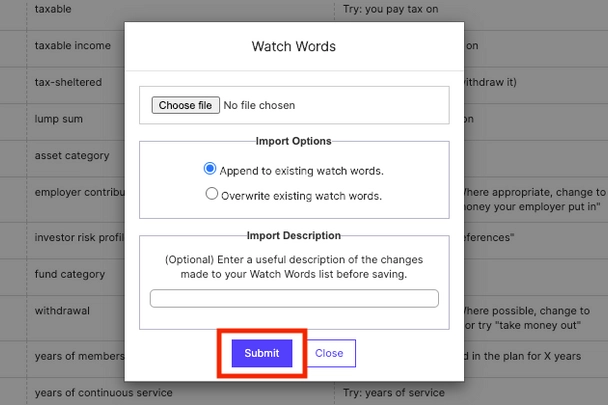Image resolution: width=608 pixels, height=405 pixels.
Task: Click the Choose file button
Action: pos(185,105)
